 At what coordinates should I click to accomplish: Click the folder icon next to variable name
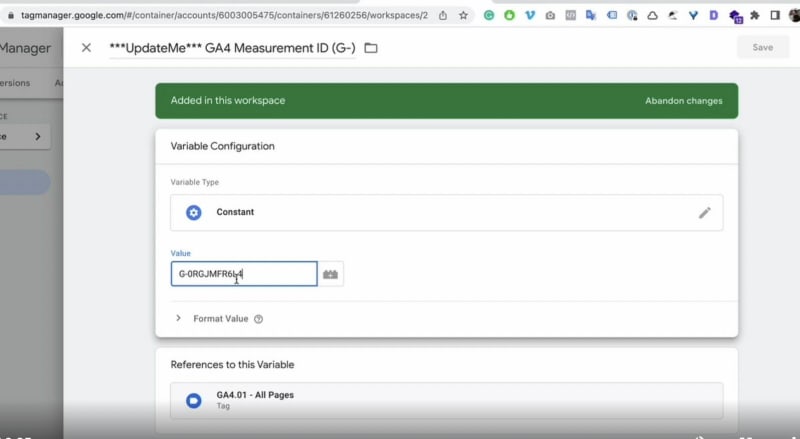pos(371,48)
